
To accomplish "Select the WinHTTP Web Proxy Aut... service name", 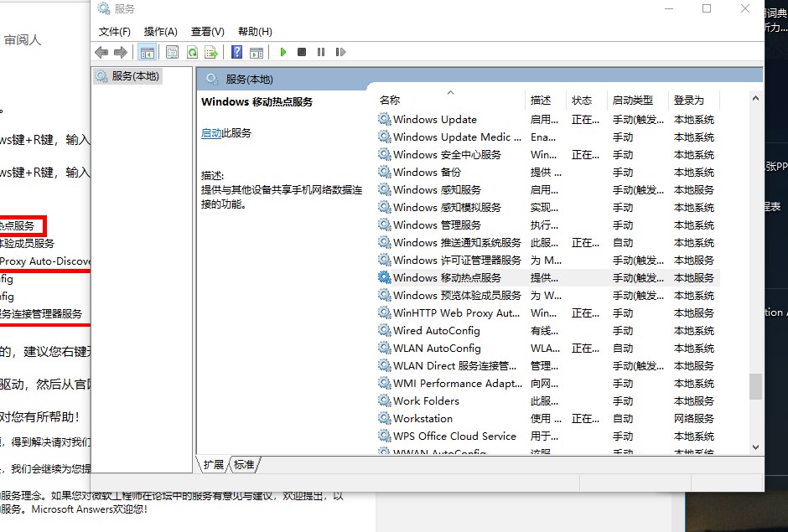I will [456, 312].
